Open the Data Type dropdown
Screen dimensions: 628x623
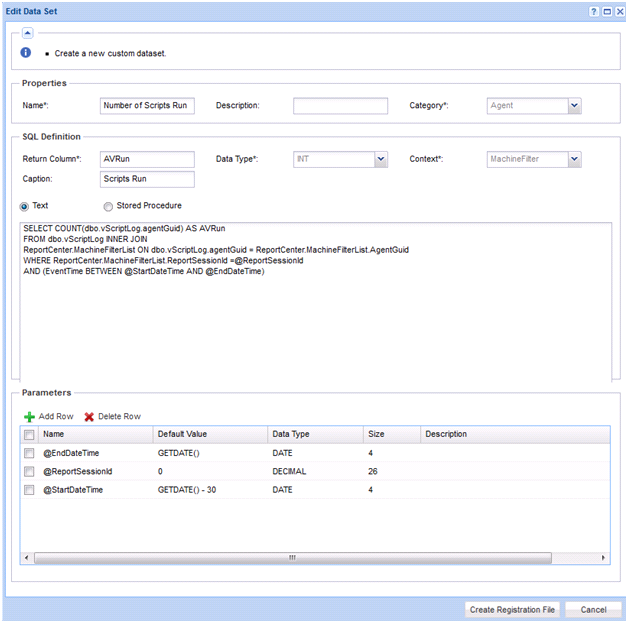pyautogui.click(x=380, y=159)
